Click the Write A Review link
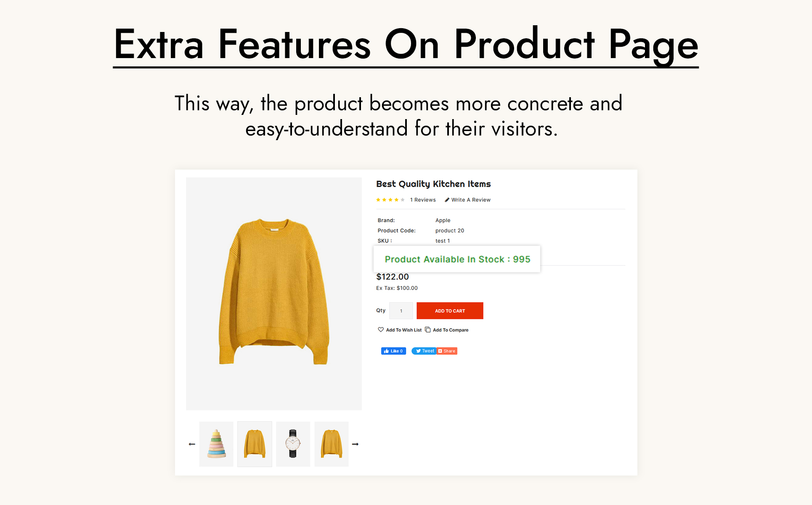 471,200
